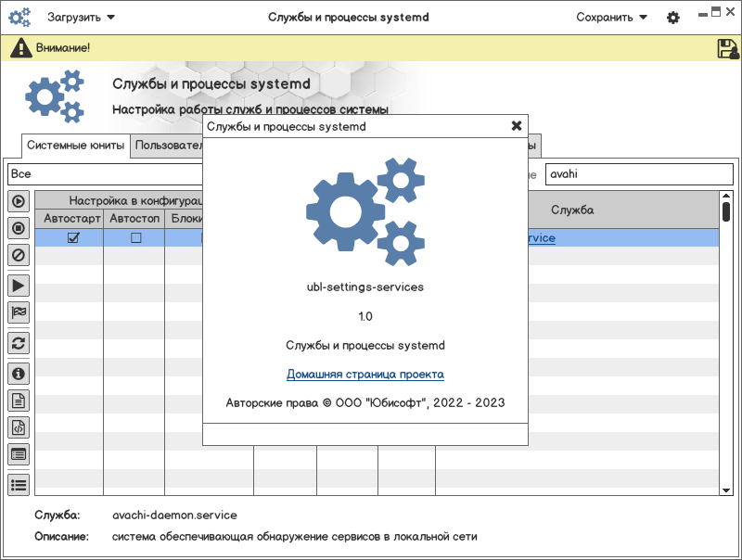Screen dimensions: 742x560
Task: Open the Домашняя страница проекта link
Action: coord(365,375)
